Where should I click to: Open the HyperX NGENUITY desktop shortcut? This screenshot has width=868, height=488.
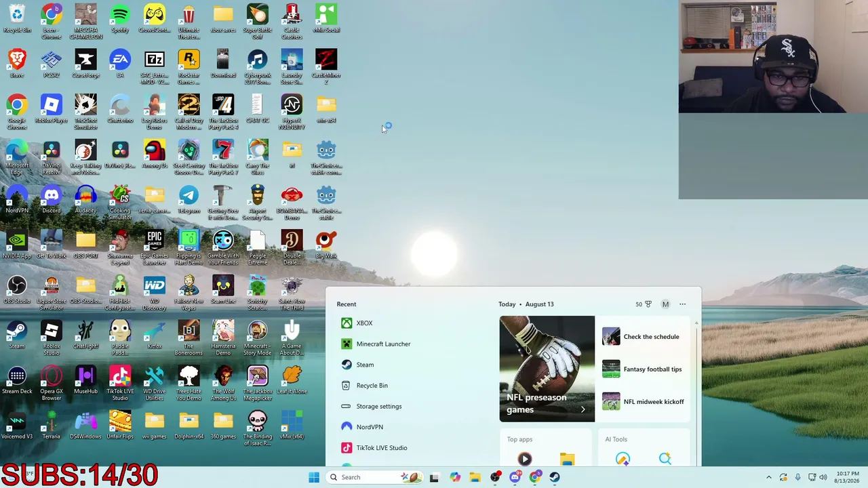(x=292, y=113)
